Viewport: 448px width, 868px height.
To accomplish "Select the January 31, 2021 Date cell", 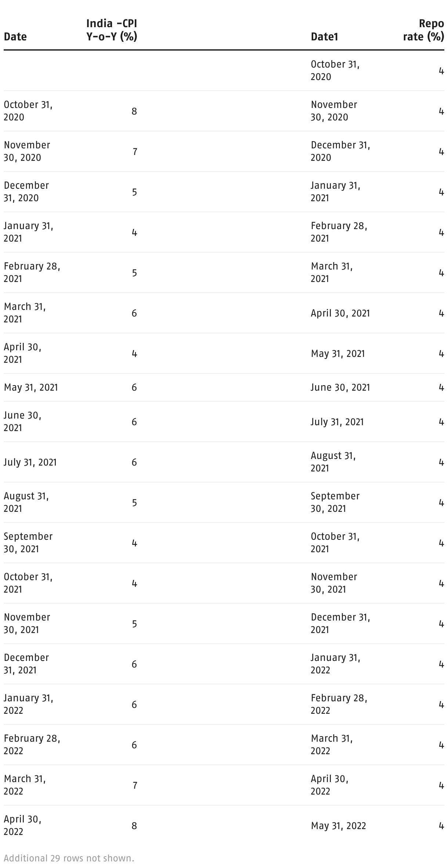I will click(x=28, y=232).
